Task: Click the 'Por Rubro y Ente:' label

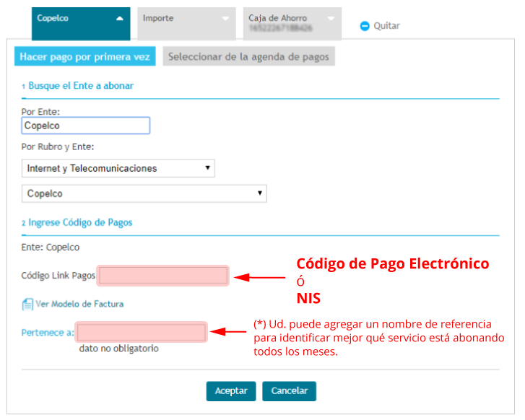Action: (58, 147)
